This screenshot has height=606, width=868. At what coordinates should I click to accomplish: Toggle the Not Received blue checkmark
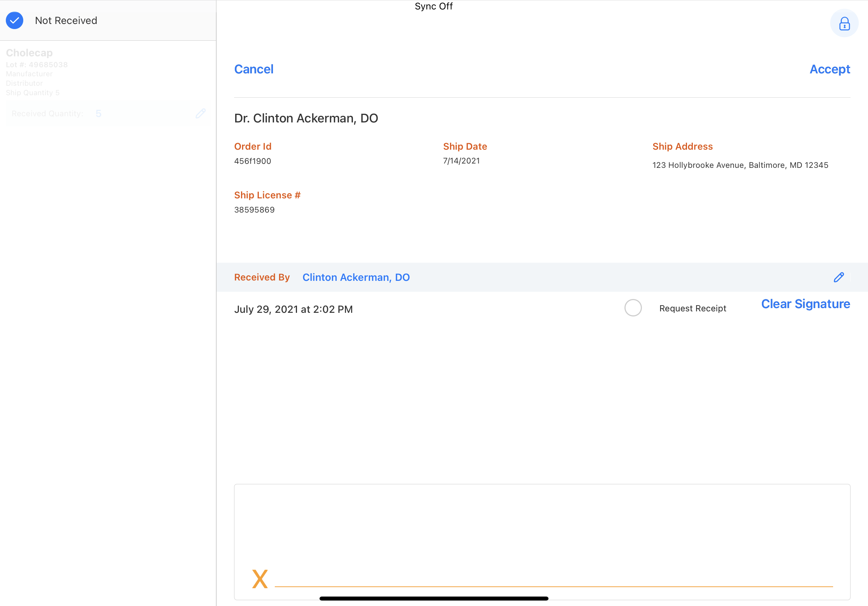click(x=15, y=20)
